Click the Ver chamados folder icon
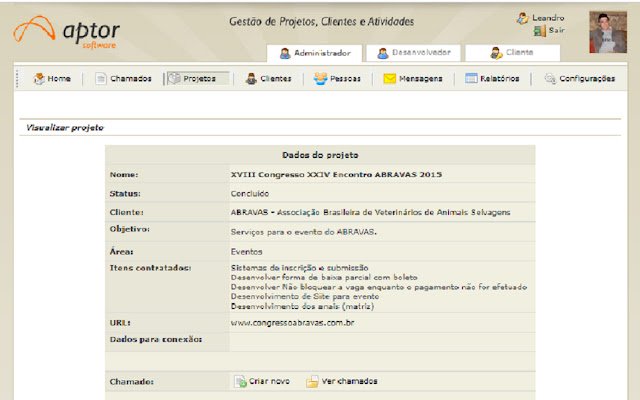640x400 pixels. 312,381
